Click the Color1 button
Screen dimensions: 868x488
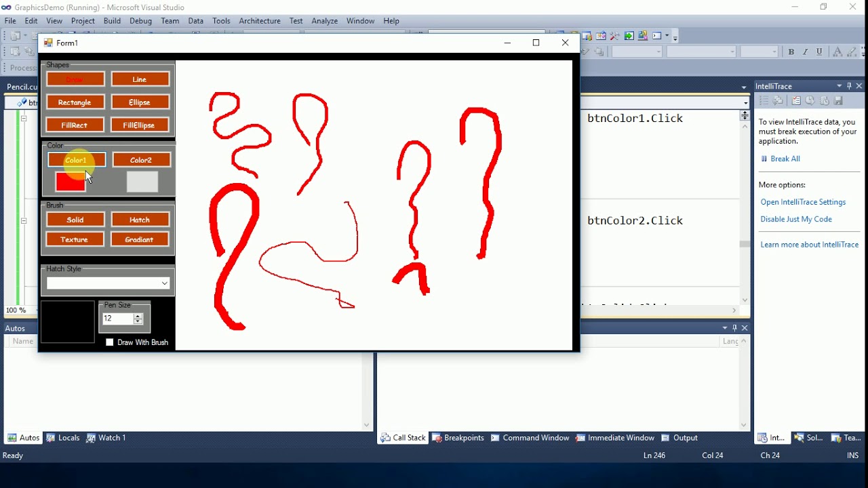(x=77, y=160)
